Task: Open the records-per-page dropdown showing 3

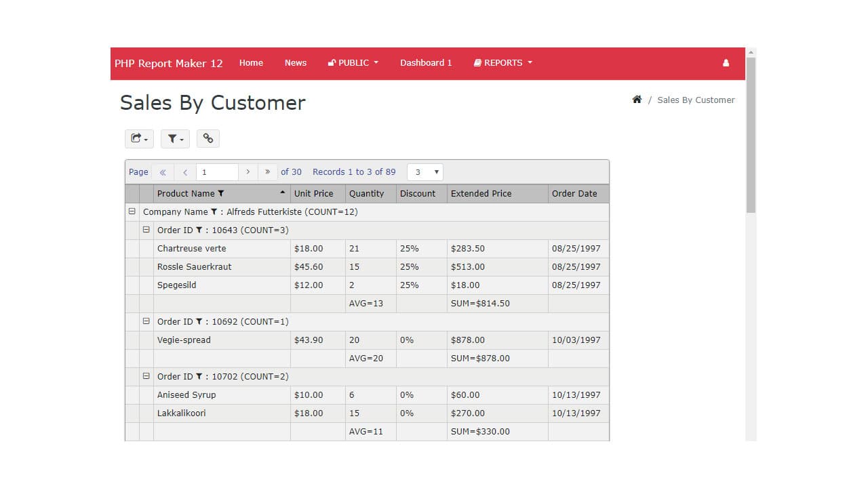Action: point(425,172)
